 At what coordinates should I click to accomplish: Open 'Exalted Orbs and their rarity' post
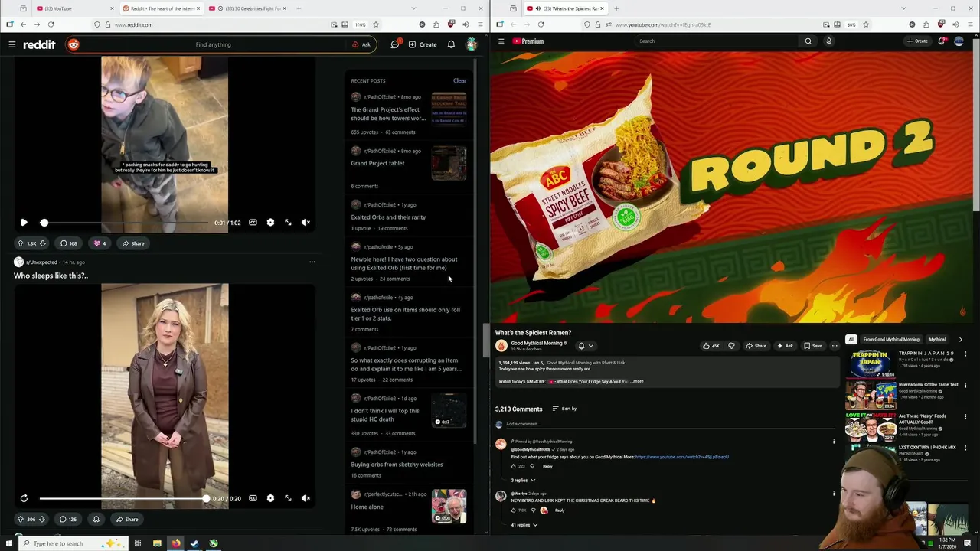pos(388,217)
